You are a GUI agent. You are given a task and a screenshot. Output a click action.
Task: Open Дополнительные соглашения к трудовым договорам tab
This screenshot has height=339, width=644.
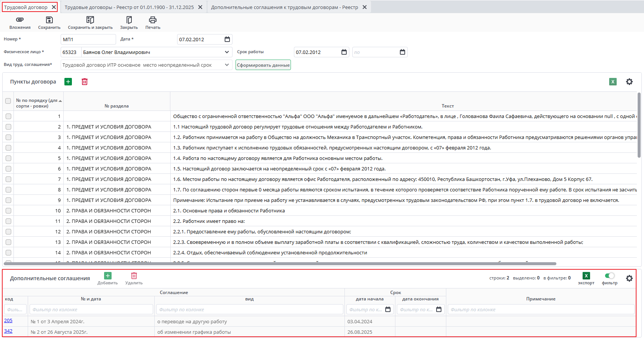(284, 7)
